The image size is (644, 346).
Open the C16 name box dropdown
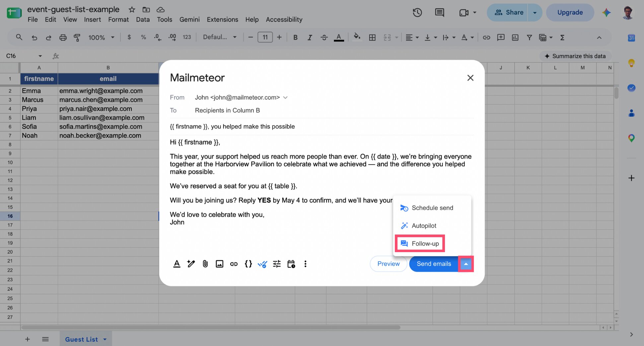tap(40, 56)
